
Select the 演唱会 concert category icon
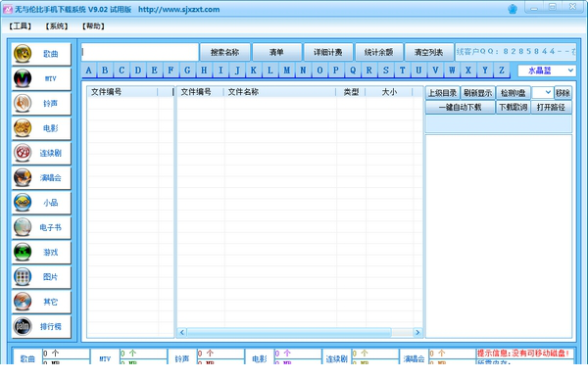pos(23,177)
